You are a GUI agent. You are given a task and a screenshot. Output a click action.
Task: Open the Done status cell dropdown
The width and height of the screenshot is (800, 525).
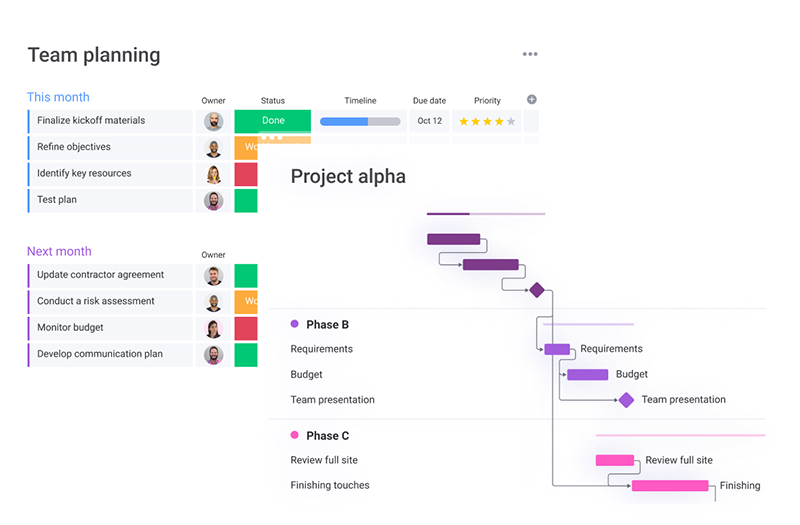pyautogui.click(x=272, y=121)
